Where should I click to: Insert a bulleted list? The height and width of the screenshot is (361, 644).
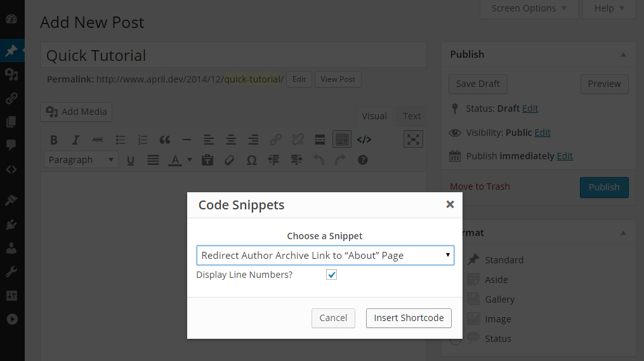click(121, 140)
